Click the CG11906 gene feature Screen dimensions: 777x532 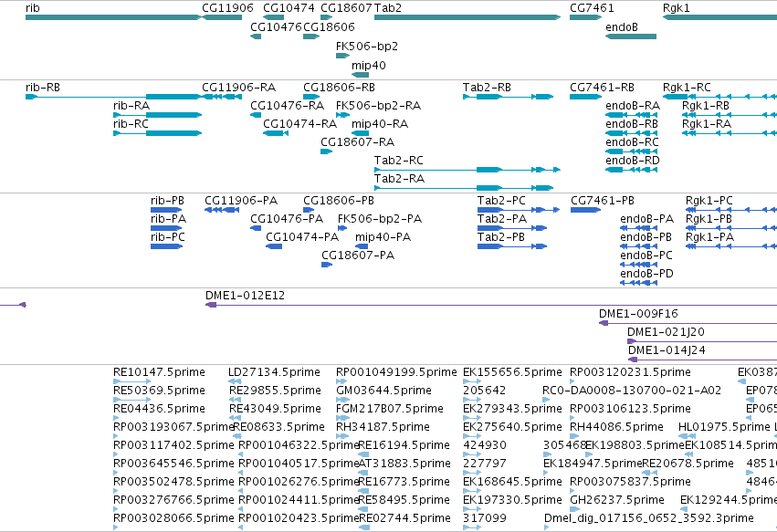pyautogui.click(x=222, y=17)
